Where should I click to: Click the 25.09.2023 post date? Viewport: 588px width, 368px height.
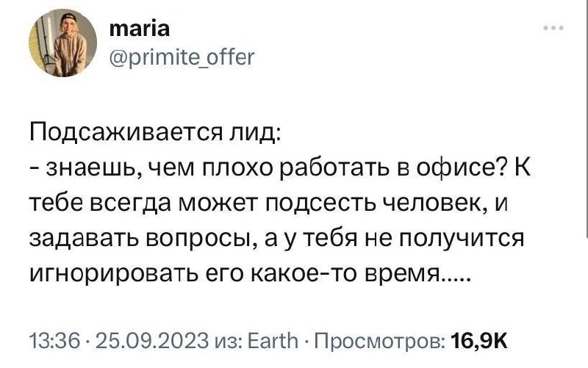pyautogui.click(x=152, y=341)
